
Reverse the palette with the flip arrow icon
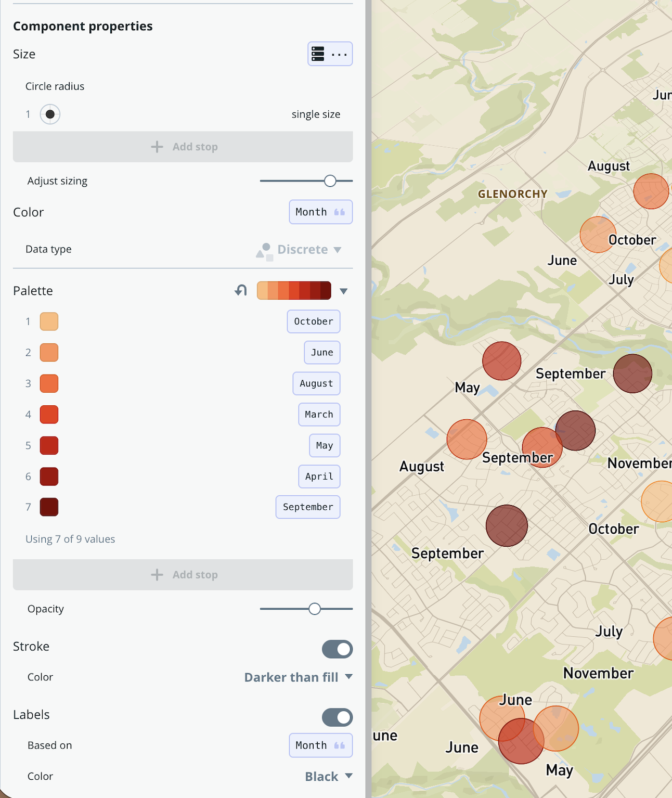240,290
